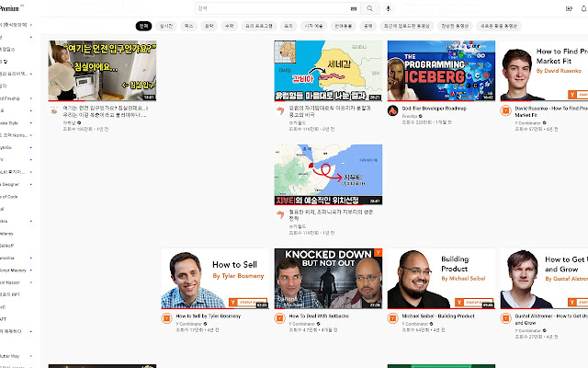Image resolution: width=588 pixels, height=368 pixels.
Task: Play the How to Sell Tyler Bosmeny thumbnail
Action: point(215,279)
